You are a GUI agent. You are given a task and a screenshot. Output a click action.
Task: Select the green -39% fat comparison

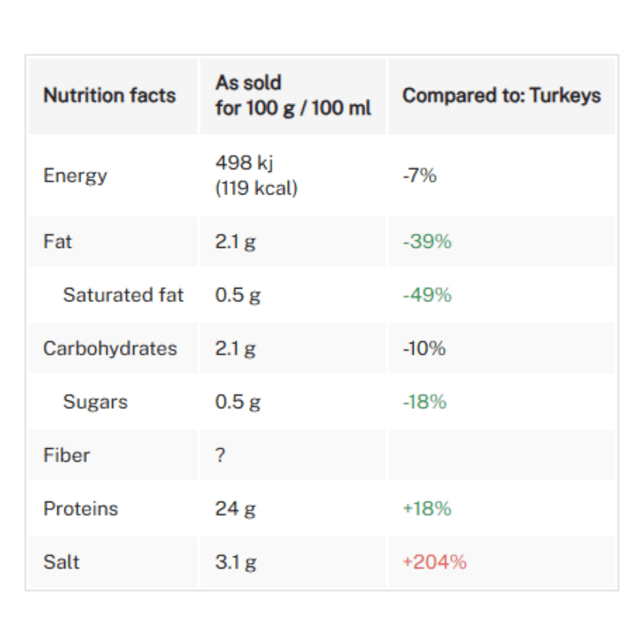pyautogui.click(x=427, y=241)
